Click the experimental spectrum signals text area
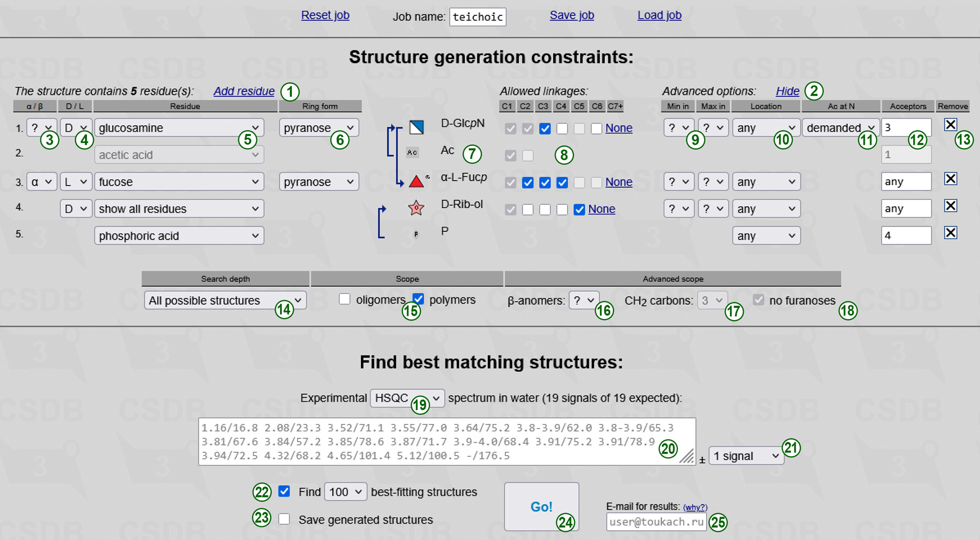The image size is (980, 540). [447, 441]
